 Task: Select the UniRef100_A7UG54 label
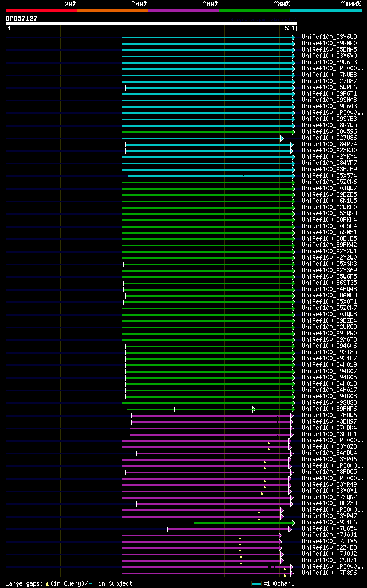[x=330, y=529]
